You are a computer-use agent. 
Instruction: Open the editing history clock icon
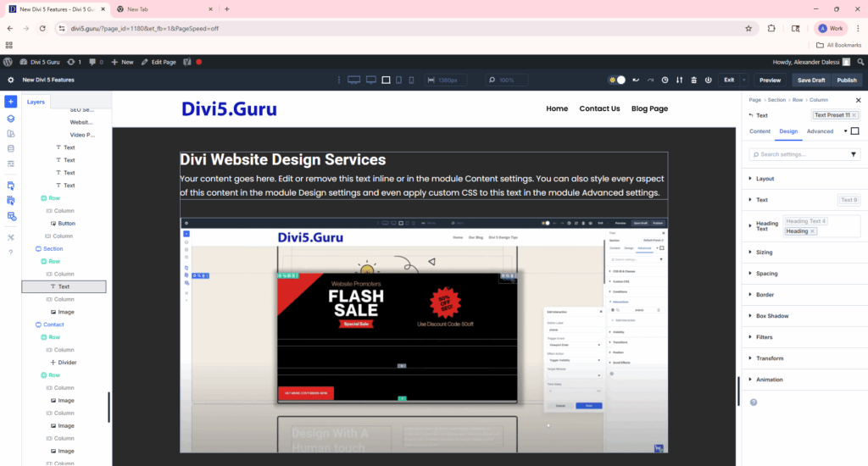665,80
